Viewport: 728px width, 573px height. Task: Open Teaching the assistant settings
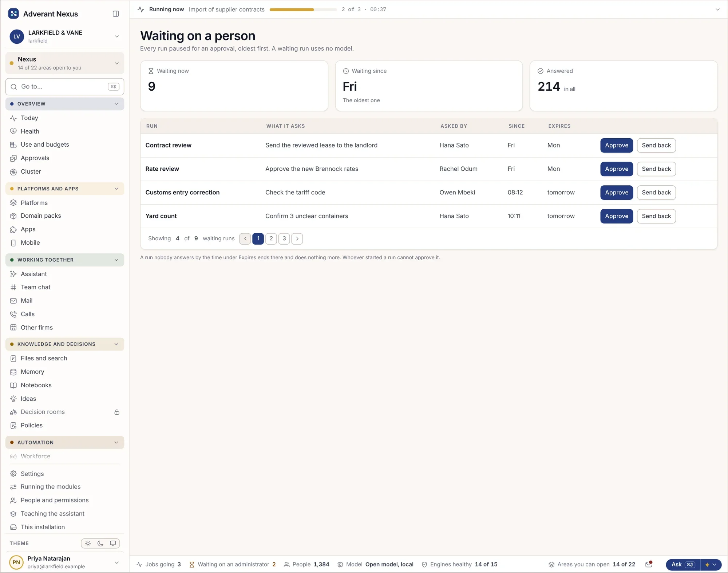click(x=64, y=514)
